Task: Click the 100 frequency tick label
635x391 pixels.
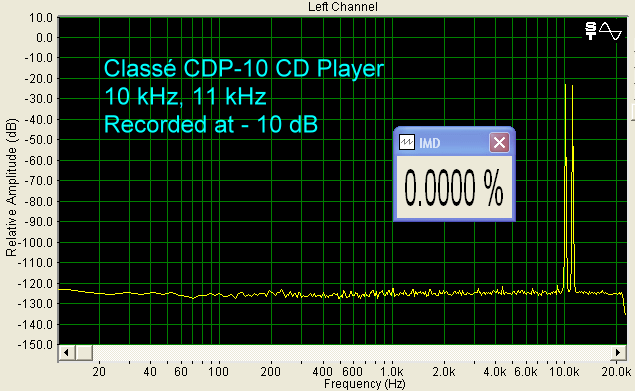Action: pos(218,371)
